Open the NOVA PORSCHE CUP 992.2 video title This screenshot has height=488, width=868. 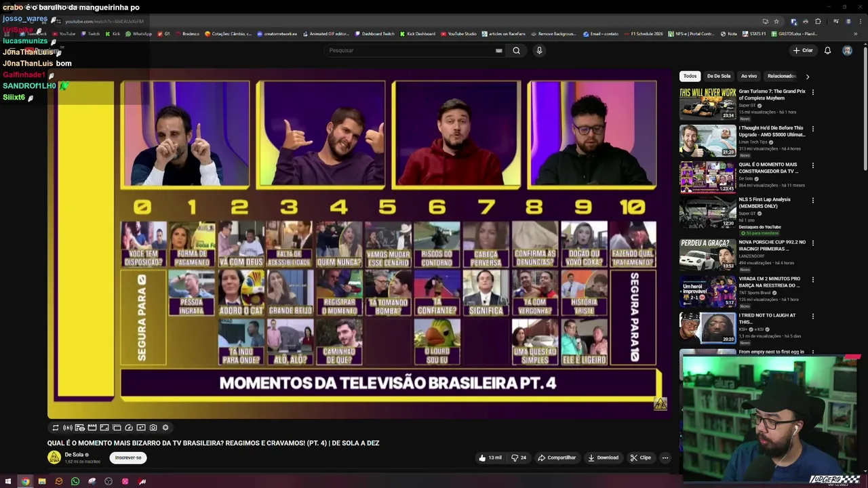[x=772, y=245]
